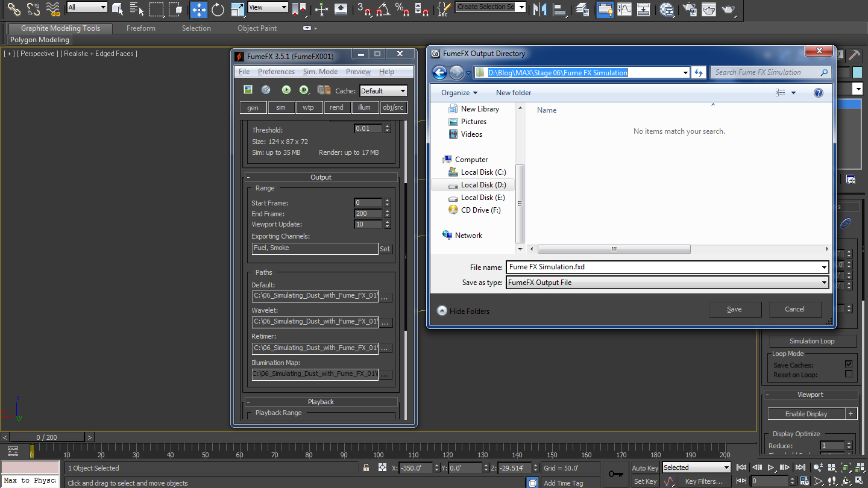Screen dimensions: 868x488
Task: Open the Curve Editor
Action: 624,9
